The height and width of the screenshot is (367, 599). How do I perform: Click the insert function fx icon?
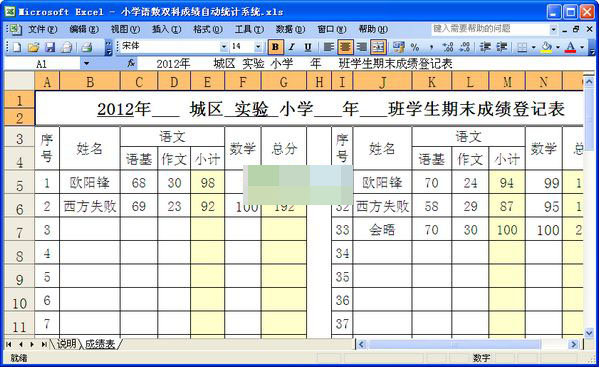tap(131, 63)
